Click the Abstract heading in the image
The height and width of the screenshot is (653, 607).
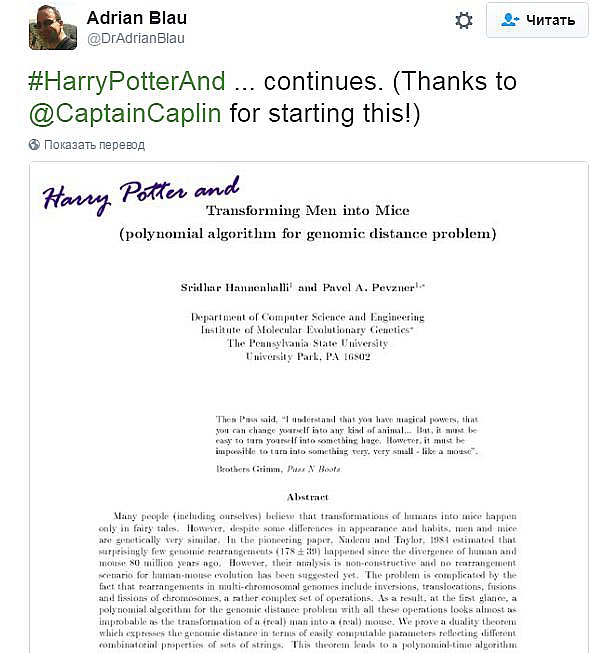tap(307, 497)
